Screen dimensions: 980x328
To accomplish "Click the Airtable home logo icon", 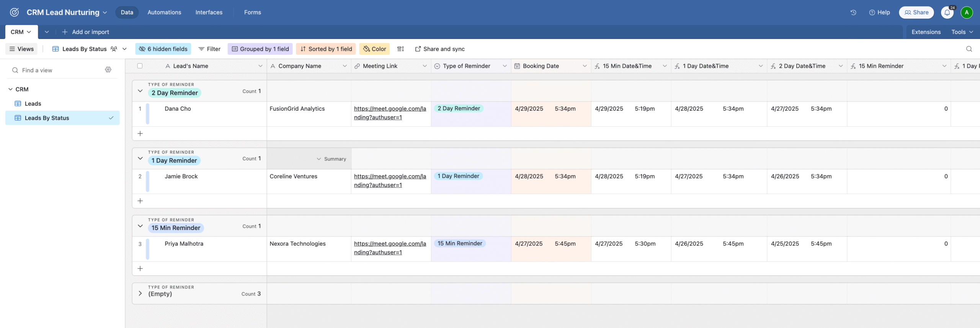I will [x=14, y=12].
